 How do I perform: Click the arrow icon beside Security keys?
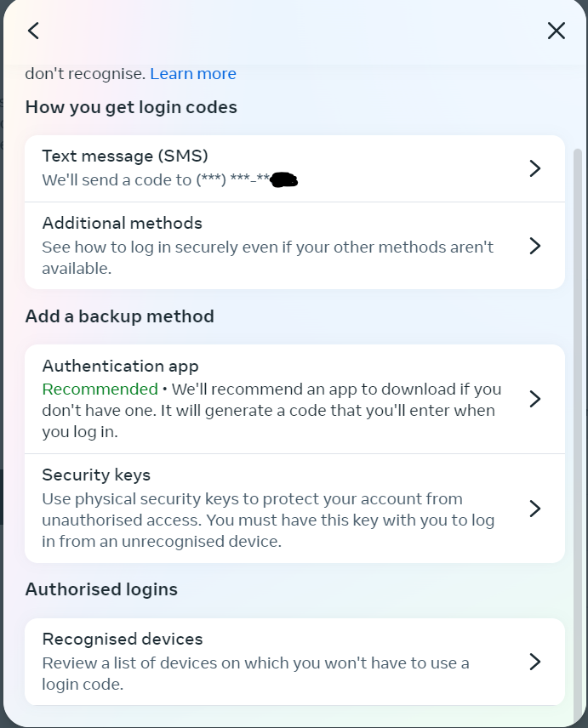[534, 509]
